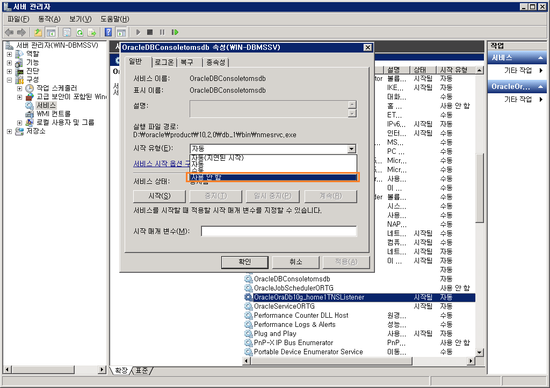
Task: Collapse the 구성 tree node
Action: click(x=9, y=80)
